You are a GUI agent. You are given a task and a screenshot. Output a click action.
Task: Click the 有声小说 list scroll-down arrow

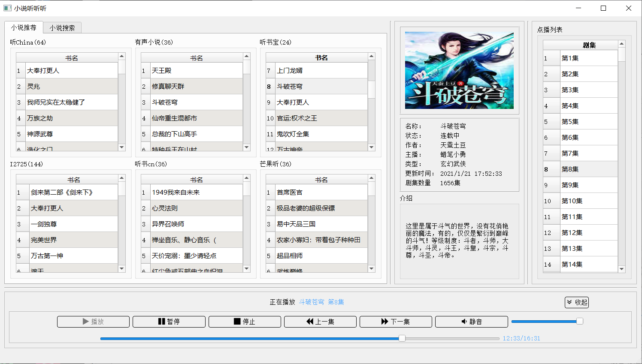point(247,147)
